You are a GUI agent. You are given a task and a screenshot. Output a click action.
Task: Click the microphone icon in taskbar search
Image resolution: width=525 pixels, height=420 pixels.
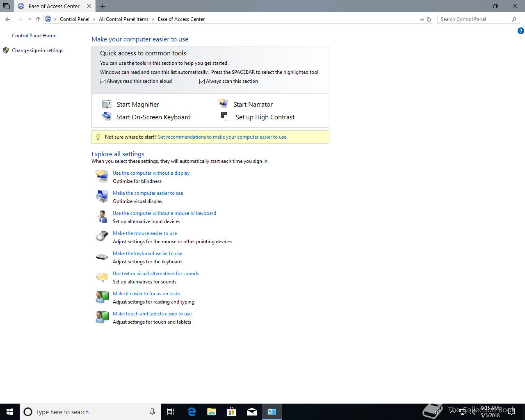pos(152,412)
